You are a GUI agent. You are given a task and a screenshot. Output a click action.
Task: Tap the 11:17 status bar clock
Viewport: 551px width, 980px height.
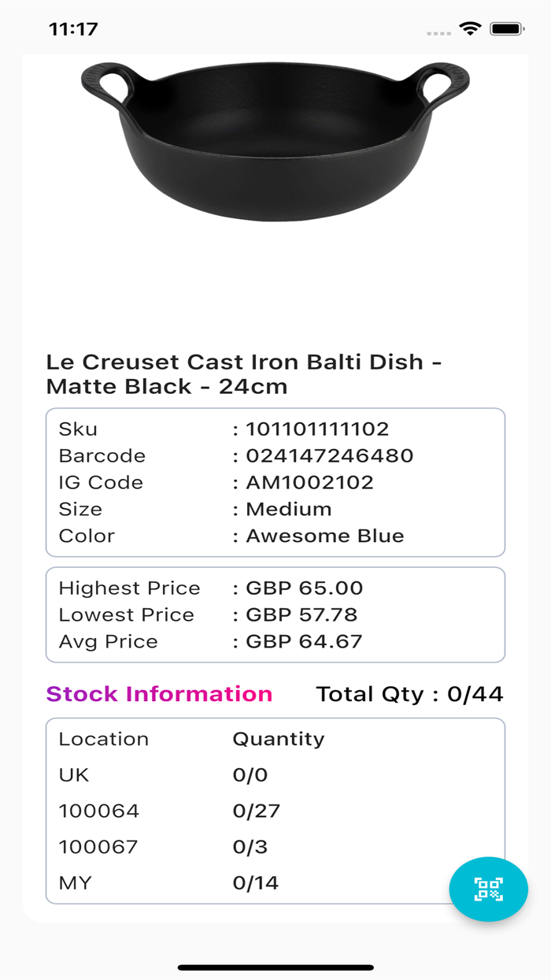73,29
